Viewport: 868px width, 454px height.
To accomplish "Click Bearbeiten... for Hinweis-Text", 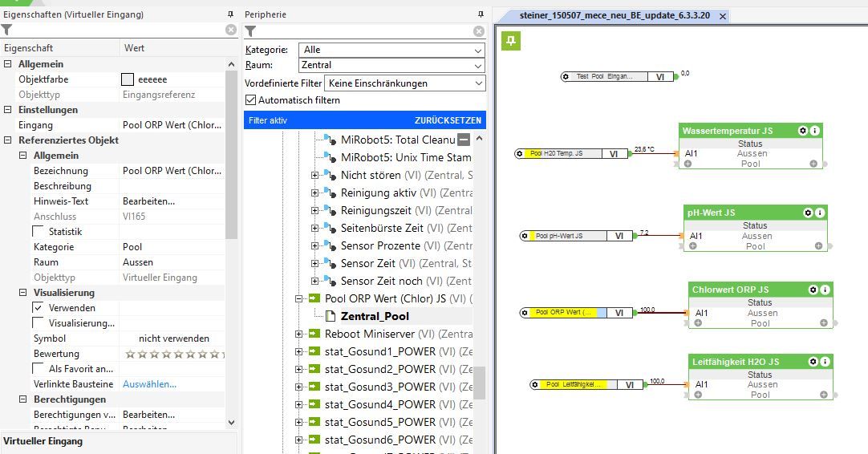I will tap(149, 201).
